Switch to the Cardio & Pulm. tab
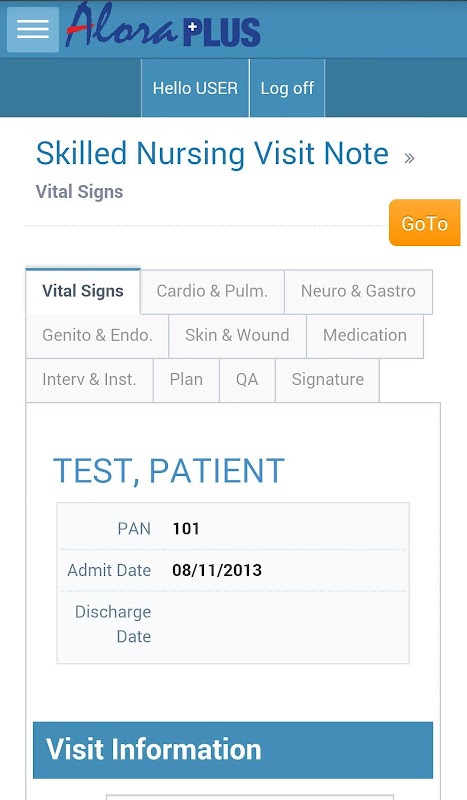467x800 pixels. coord(212,291)
